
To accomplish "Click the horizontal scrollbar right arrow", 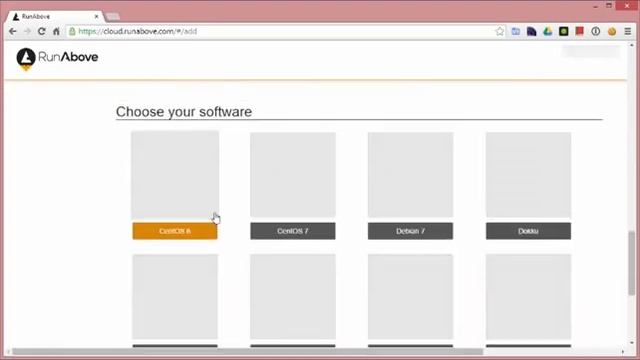I will tap(623, 351).
